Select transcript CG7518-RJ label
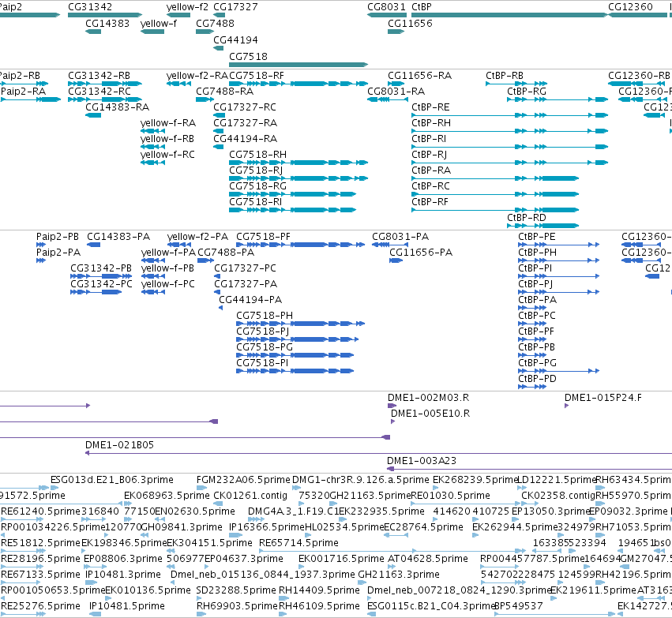 pos(256,170)
